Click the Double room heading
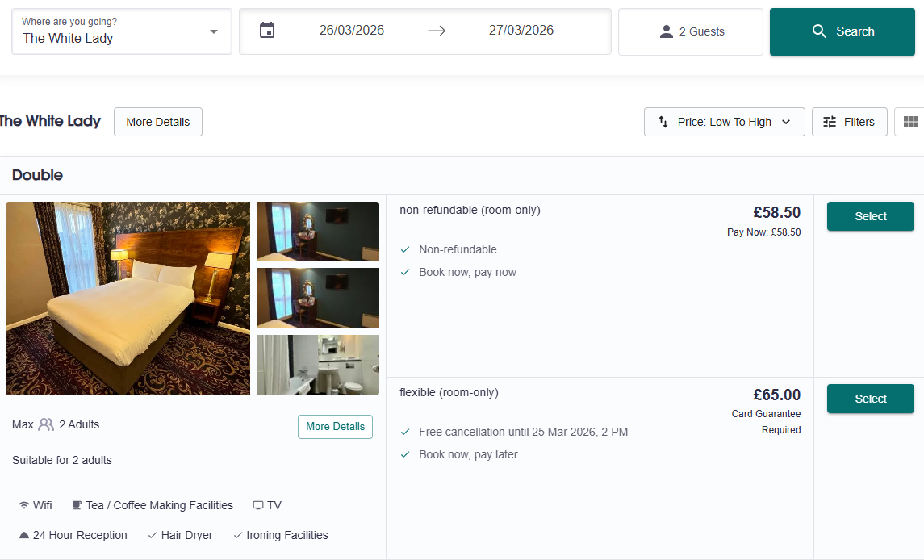The width and height of the screenshot is (924, 560). [37, 175]
